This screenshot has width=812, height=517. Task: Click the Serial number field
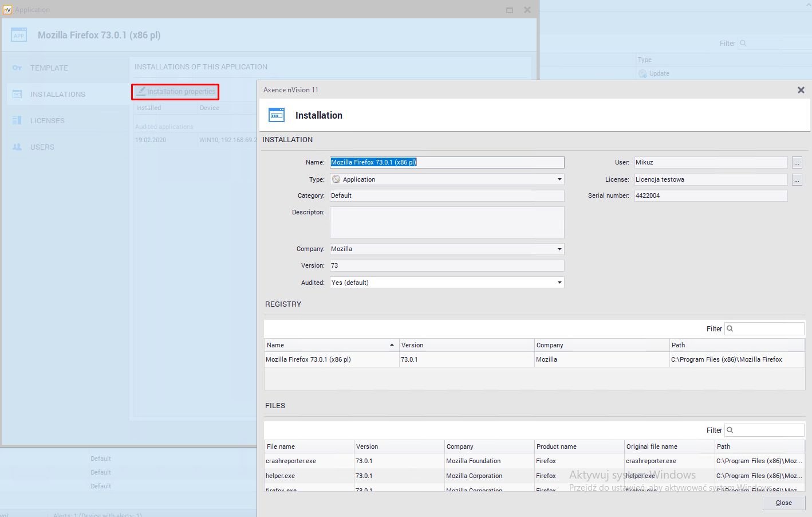click(710, 195)
